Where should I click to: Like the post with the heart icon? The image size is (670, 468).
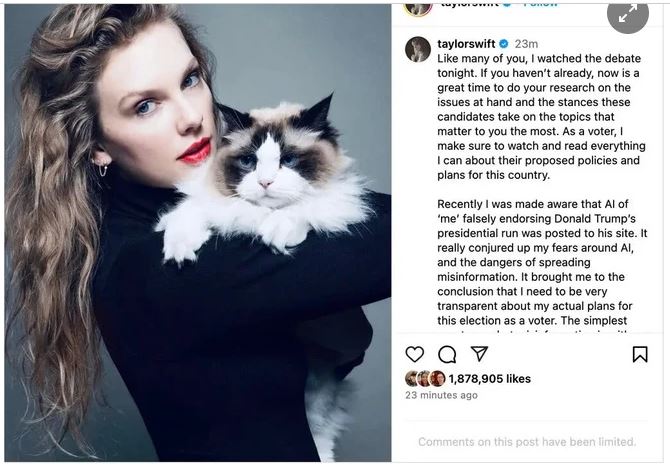tap(414, 354)
